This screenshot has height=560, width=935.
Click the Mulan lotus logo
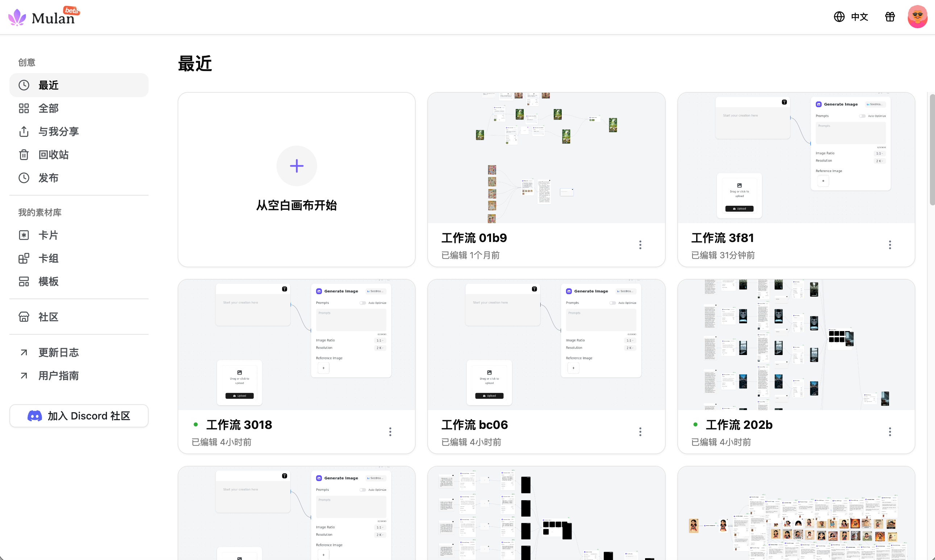coord(17,17)
